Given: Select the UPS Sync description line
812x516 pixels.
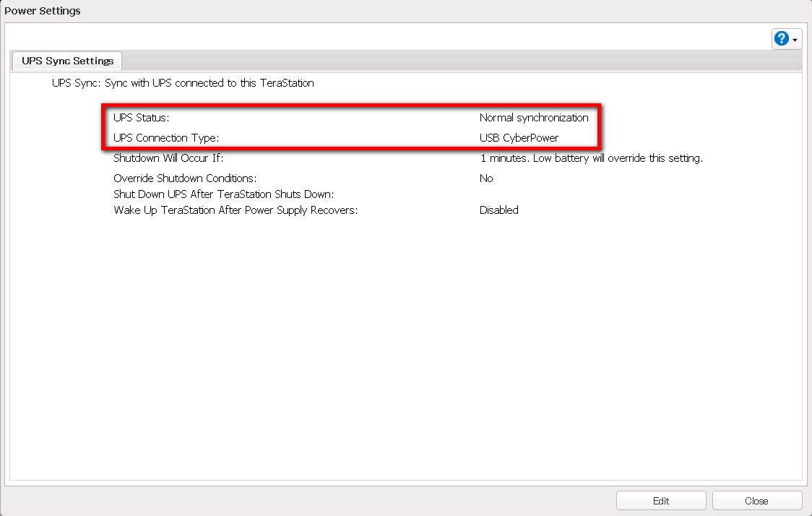Looking at the screenshot, I should pos(183,83).
